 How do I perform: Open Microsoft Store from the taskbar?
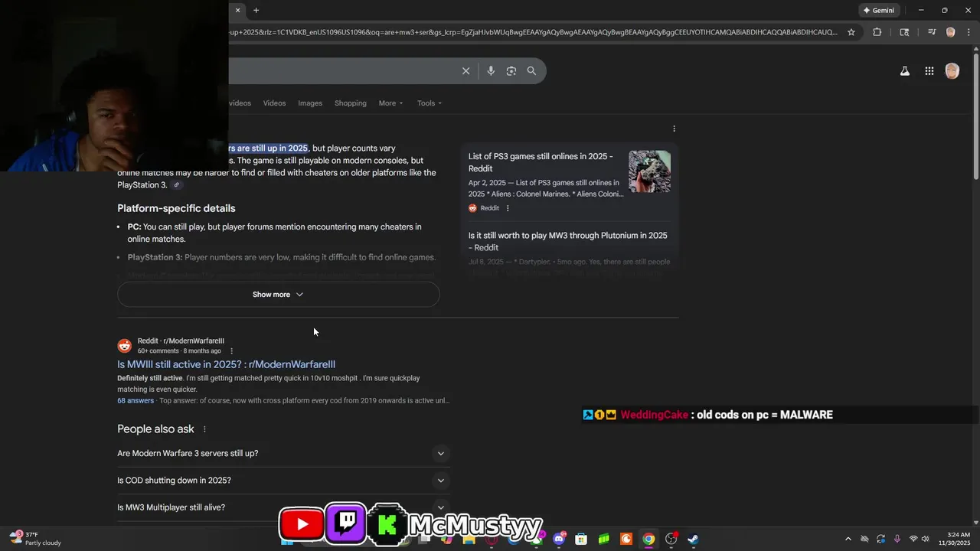coord(581,539)
